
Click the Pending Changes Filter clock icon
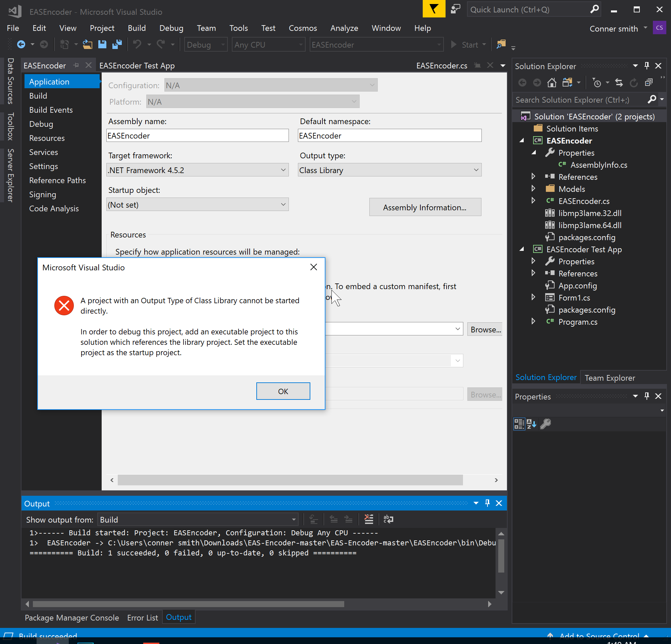click(x=597, y=83)
